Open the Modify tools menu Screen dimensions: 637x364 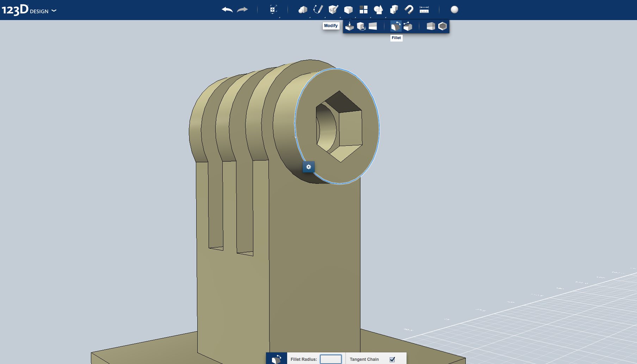(x=348, y=10)
